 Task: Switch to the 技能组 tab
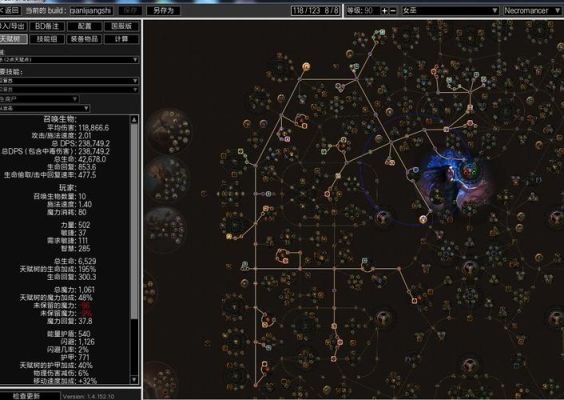pos(47,39)
